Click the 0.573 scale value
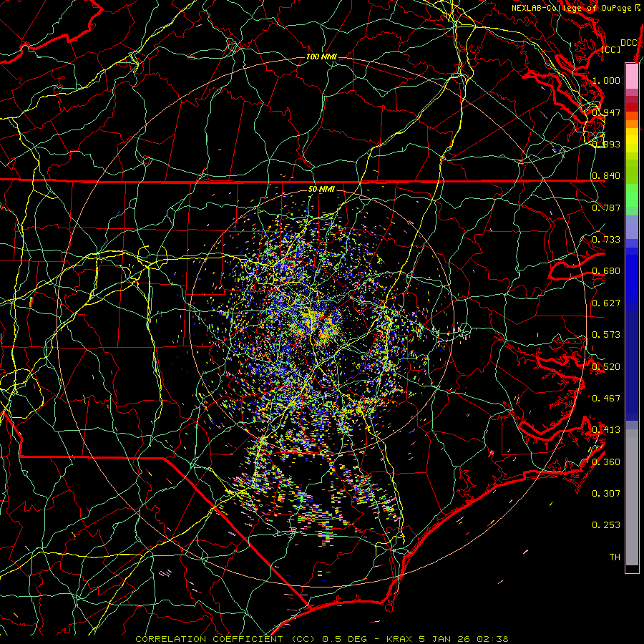 click(606, 335)
